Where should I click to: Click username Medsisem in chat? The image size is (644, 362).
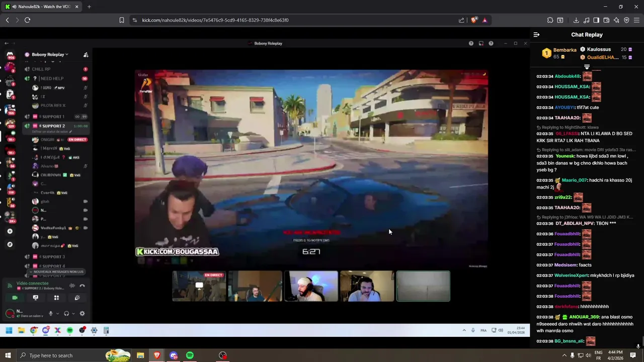click(x=566, y=265)
